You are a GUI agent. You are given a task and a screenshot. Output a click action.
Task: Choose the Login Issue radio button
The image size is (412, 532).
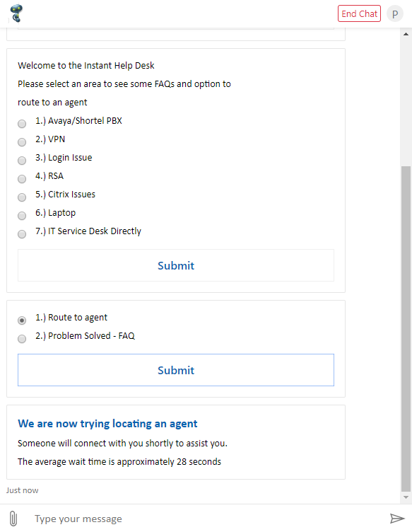[22, 161]
